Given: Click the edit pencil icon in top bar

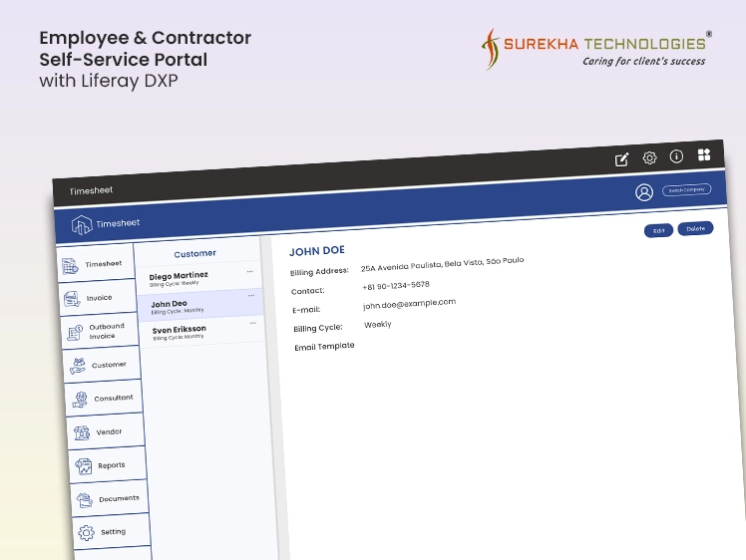Looking at the screenshot, I should (x=621, y=159).
